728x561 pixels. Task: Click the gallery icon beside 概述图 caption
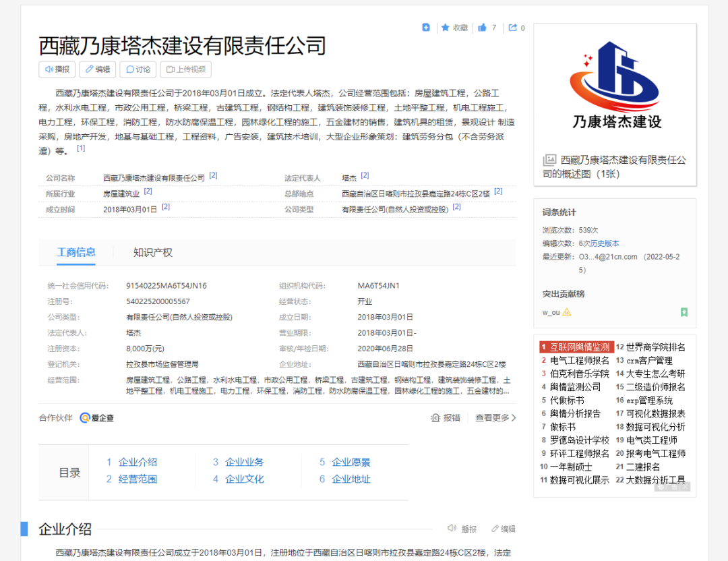click(549, 160)
